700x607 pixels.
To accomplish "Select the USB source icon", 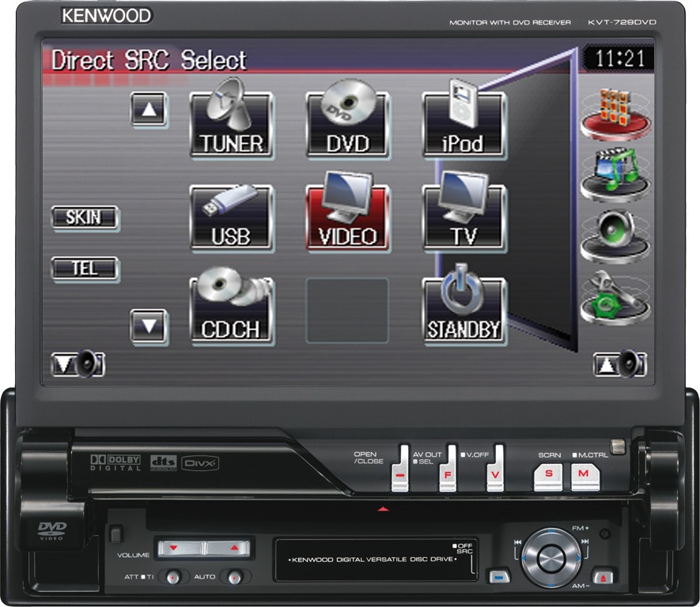I will tap(232, 217).
